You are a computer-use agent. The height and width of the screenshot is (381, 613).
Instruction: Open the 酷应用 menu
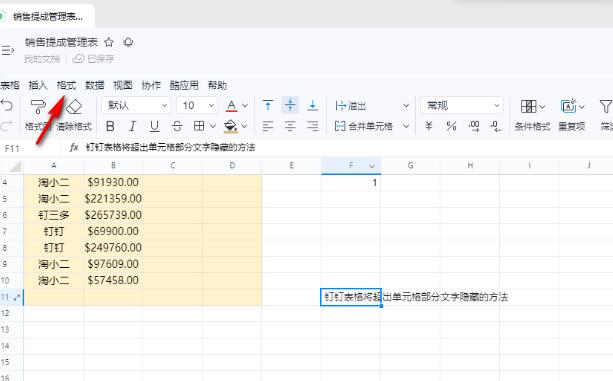pos(184,85)
